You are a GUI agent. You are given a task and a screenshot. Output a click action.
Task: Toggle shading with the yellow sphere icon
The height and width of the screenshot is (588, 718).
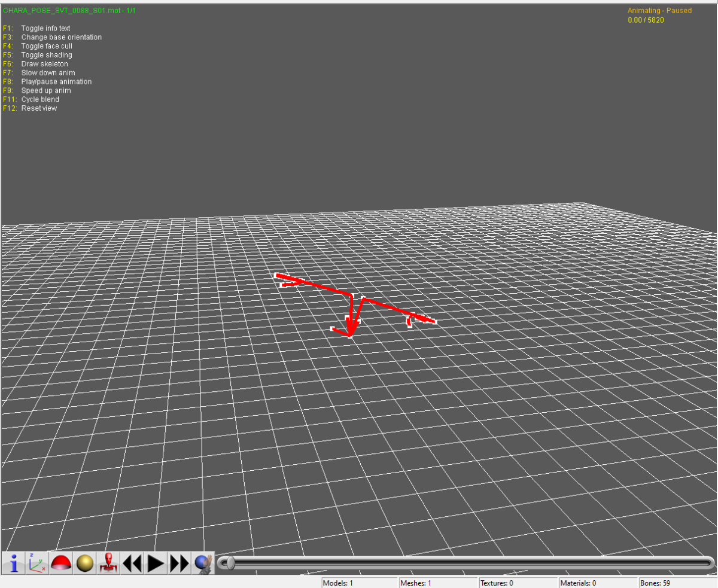(84, 563)
